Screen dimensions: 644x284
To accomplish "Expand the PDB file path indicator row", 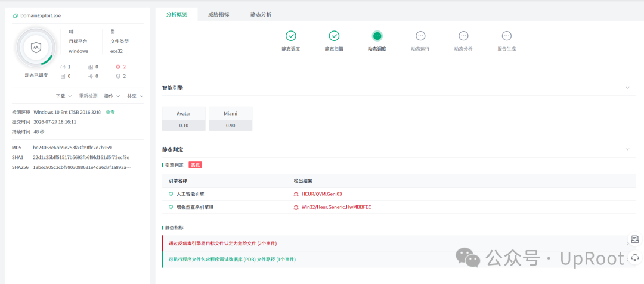I will 399,260.
